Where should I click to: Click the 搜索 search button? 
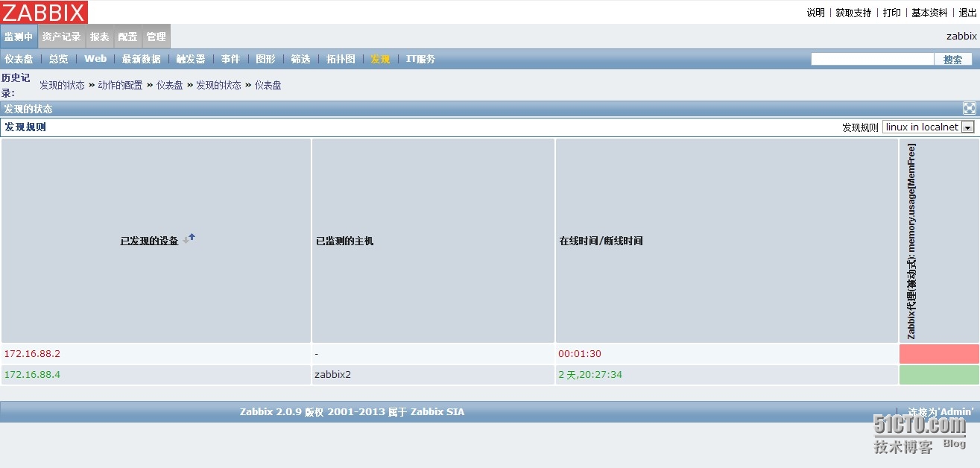point(953,60)
